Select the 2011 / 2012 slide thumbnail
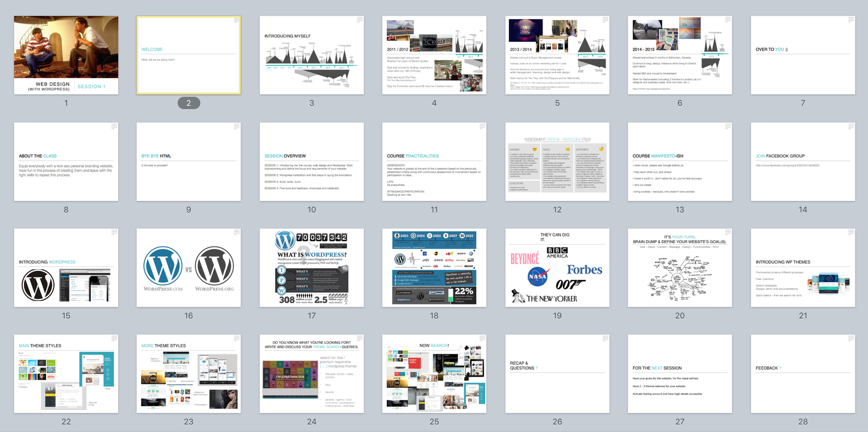The width and height of the screenshot is (868, 432). 434,55
